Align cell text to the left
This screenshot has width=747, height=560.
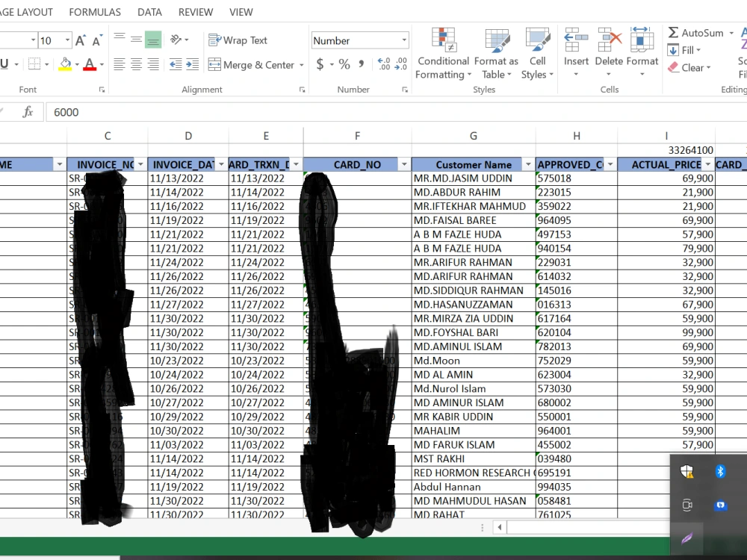coord(120,64)
